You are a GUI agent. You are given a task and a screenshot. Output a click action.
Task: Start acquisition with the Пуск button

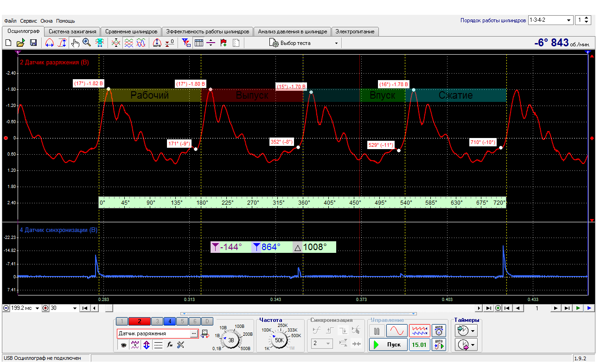(388, 345)
